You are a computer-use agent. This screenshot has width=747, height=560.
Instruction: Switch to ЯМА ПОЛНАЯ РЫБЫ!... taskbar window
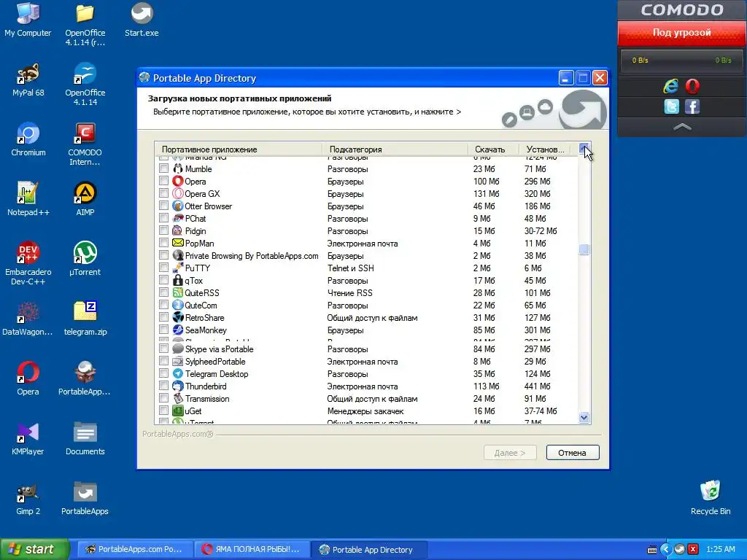252,549
